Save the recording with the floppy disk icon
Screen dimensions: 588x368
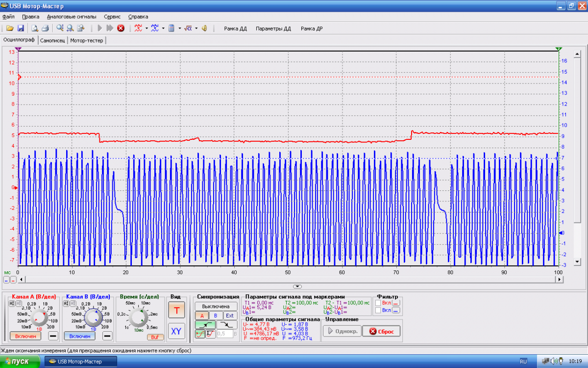[x=21, y=28]
